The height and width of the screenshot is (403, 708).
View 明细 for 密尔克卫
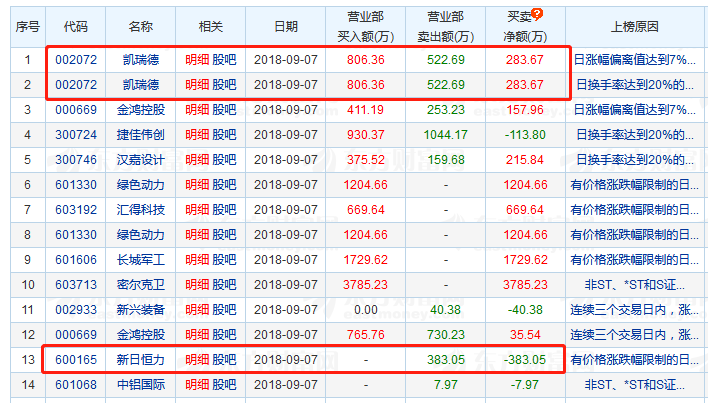pos(197,283)
